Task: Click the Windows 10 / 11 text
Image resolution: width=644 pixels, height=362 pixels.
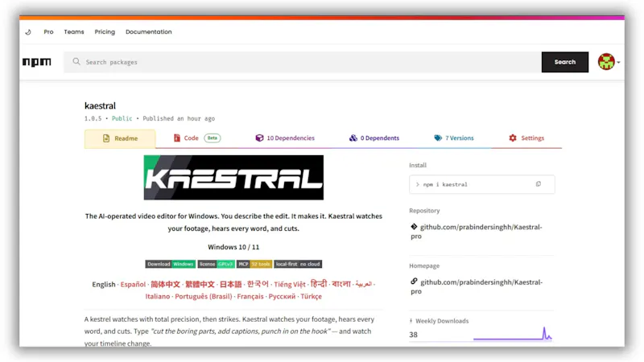Action: click(x=233, y=247)
